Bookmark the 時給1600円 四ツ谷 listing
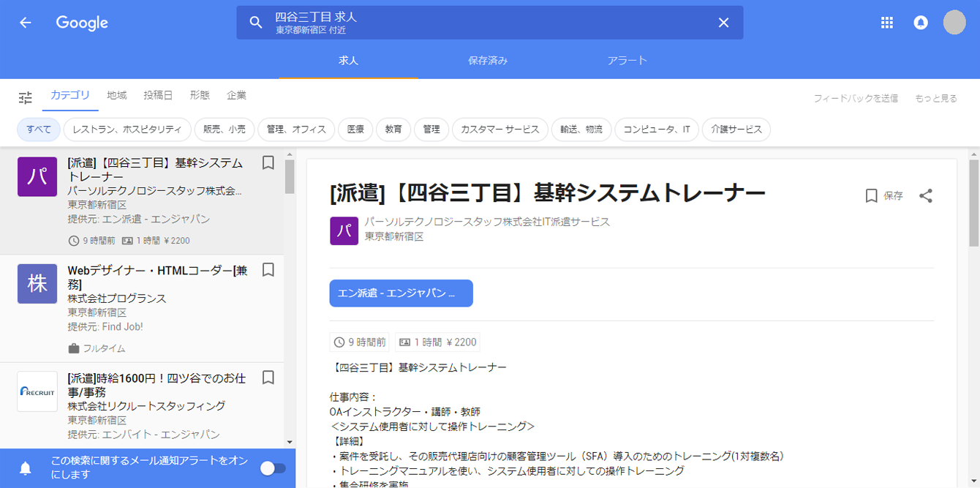Viewport: 980px width, 488px height. (268, 378)
